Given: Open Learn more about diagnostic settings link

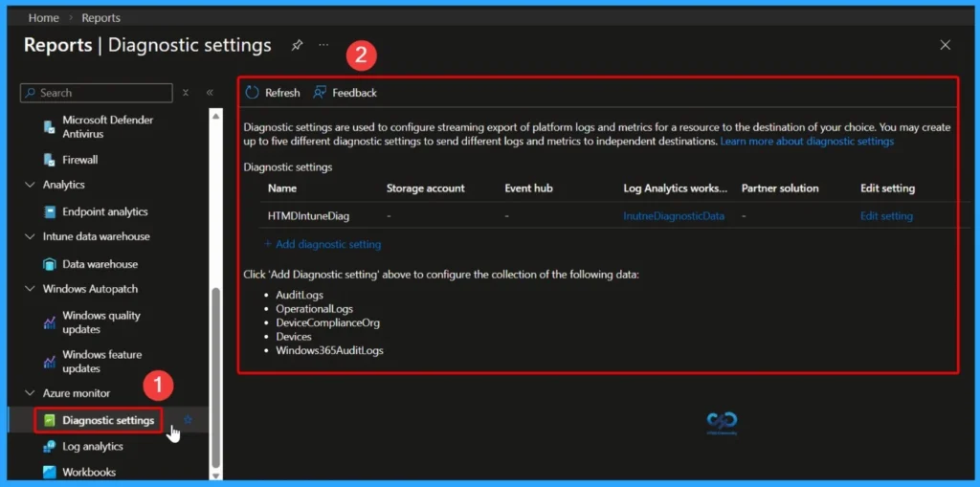Looking at the screenshot, I should (x=807, y=142).
